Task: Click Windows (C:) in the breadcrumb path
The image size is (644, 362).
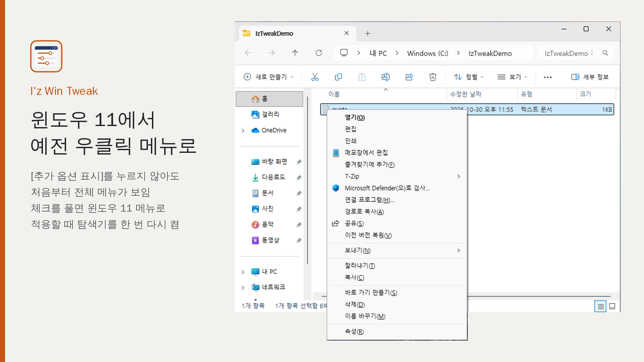Action: tap(428, 53)
